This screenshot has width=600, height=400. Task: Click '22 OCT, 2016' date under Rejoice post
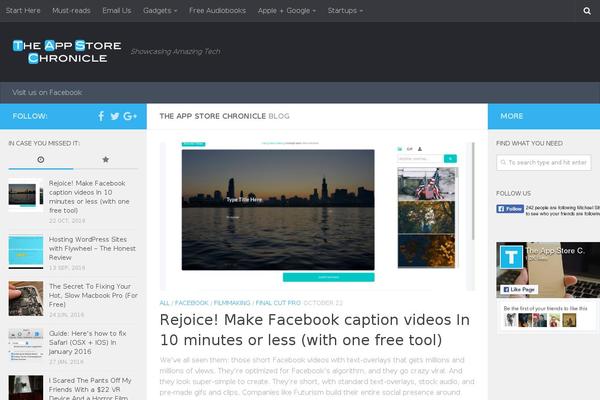click(67, 221)
